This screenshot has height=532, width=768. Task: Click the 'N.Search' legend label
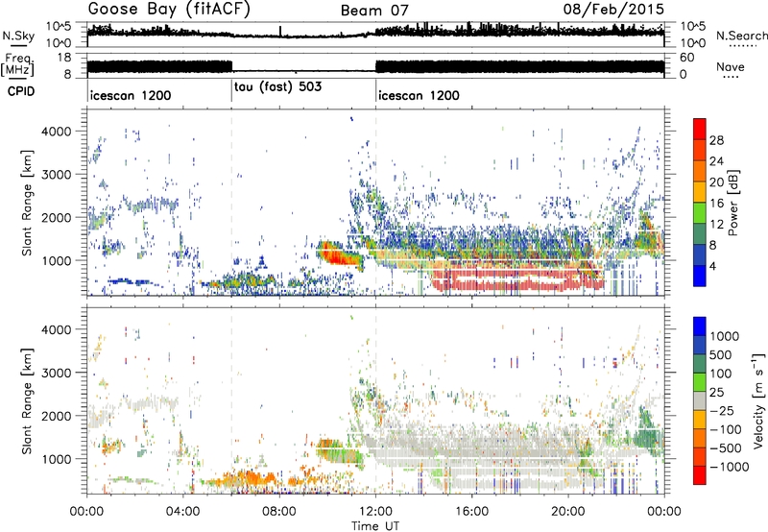click(x=742, y=36)
